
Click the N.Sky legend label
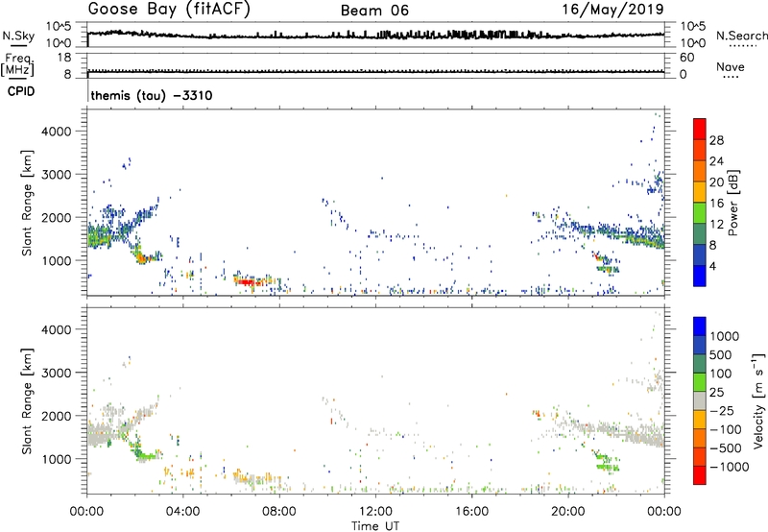18,36
